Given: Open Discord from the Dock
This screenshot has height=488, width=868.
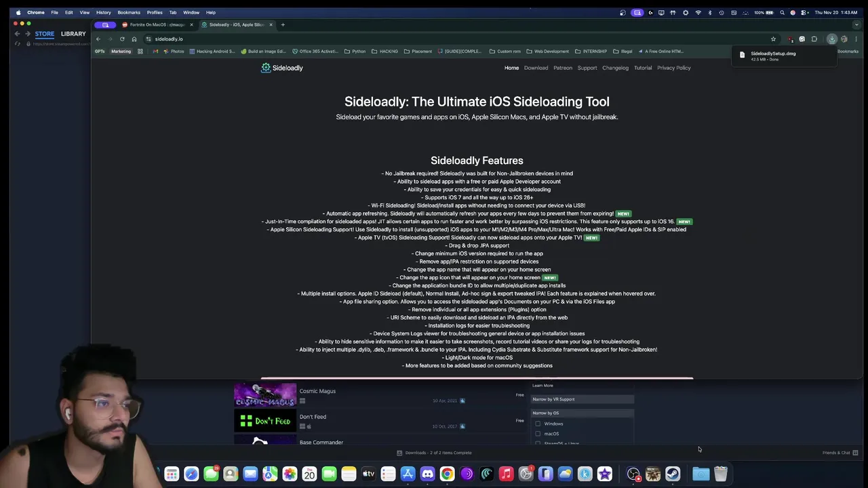Looking at the screenshot, I should pyautogui.click(x=427, y=474).
